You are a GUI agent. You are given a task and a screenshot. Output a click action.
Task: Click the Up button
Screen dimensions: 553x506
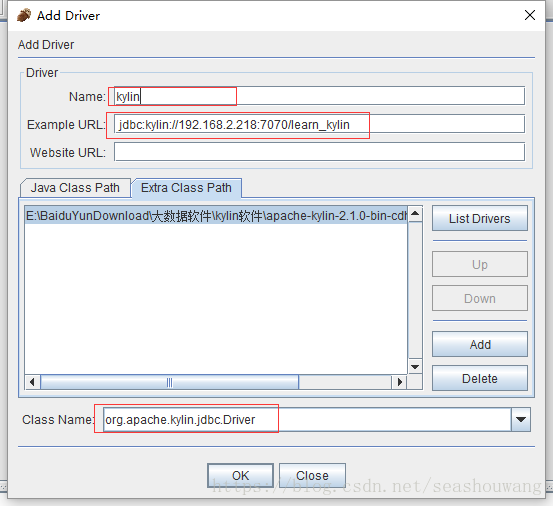(x=480, y=264)
